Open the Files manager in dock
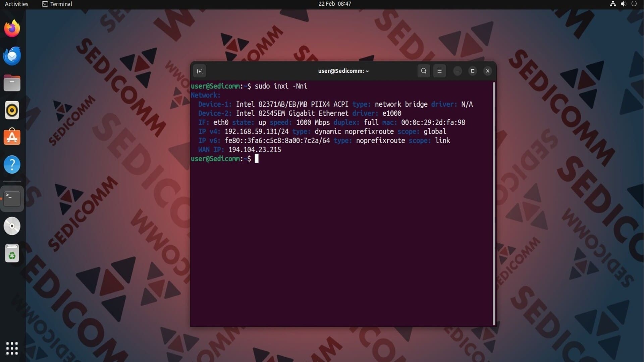Screen dimensions: 644x362 [12, 83]
